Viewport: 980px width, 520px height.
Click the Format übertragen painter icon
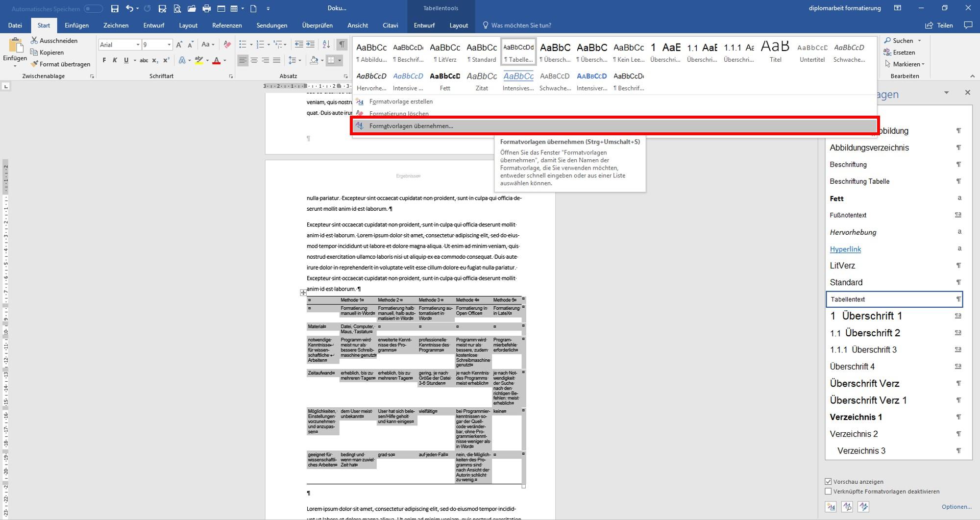pyautogui.click(x=34, y=64)
